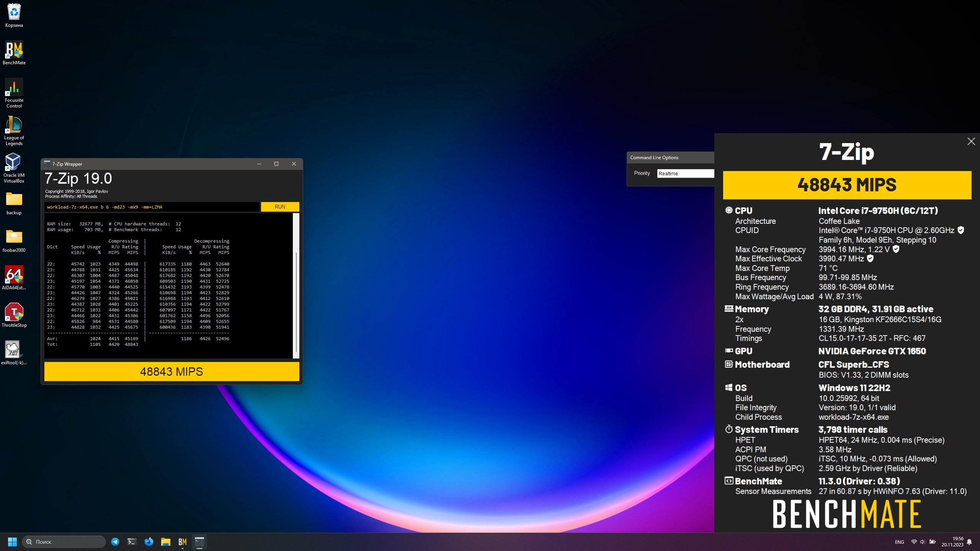The height and width of the screenshot is (551, 980).
Task: Minimize the 7-Zip Wrapper window
Action: pyautogui.click(x=259, y=164)
